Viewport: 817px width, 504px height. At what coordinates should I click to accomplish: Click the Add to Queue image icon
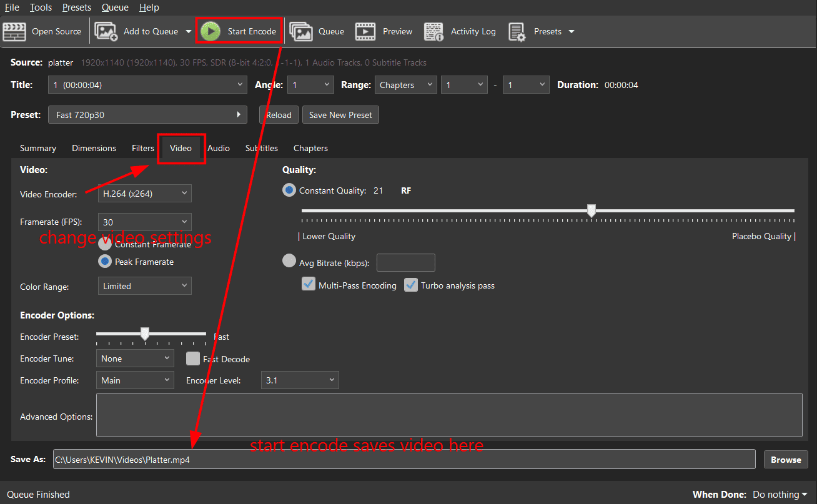(106, 31)
